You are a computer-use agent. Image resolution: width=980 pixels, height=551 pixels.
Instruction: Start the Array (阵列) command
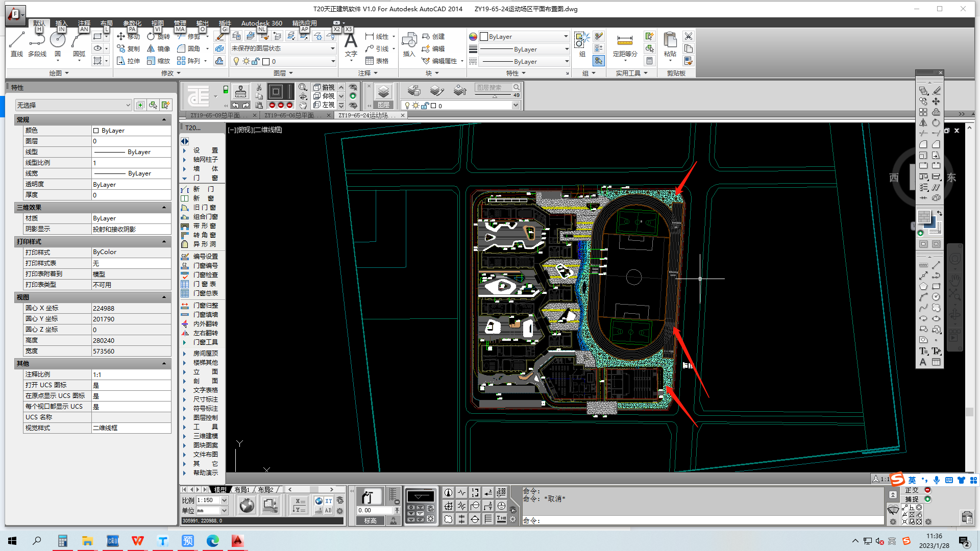tap(189, 61)
